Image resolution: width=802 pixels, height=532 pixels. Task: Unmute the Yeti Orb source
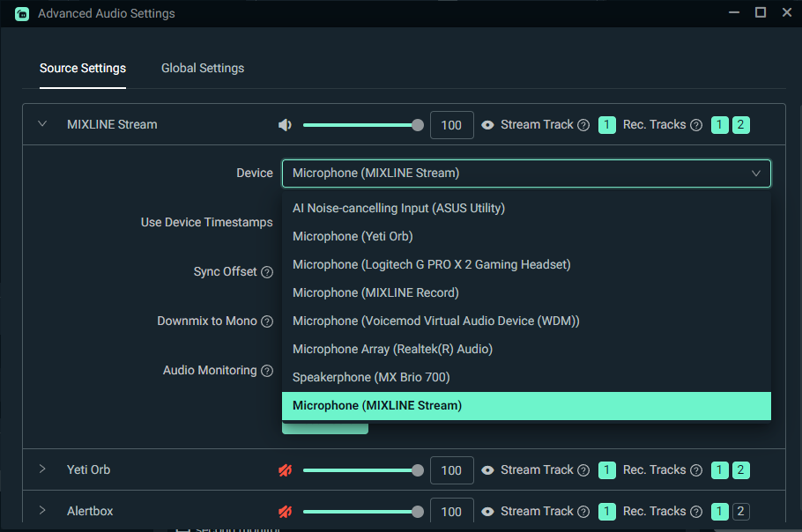click(x=285, y=470)
